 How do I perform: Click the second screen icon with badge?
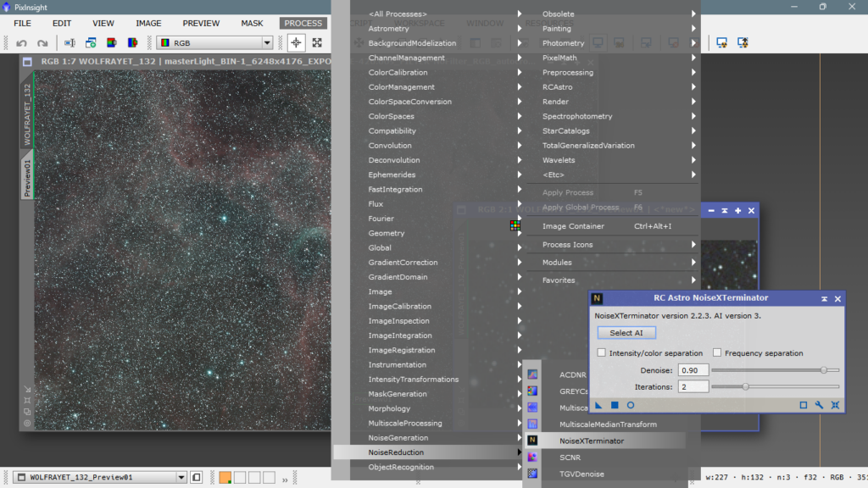743,42
